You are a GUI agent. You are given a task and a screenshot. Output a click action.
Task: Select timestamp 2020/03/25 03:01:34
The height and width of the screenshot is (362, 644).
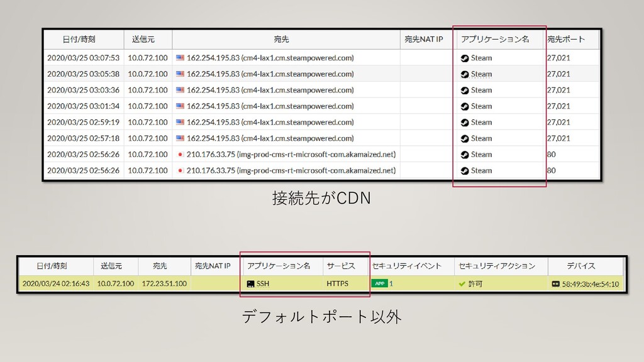tap(84, 106)
